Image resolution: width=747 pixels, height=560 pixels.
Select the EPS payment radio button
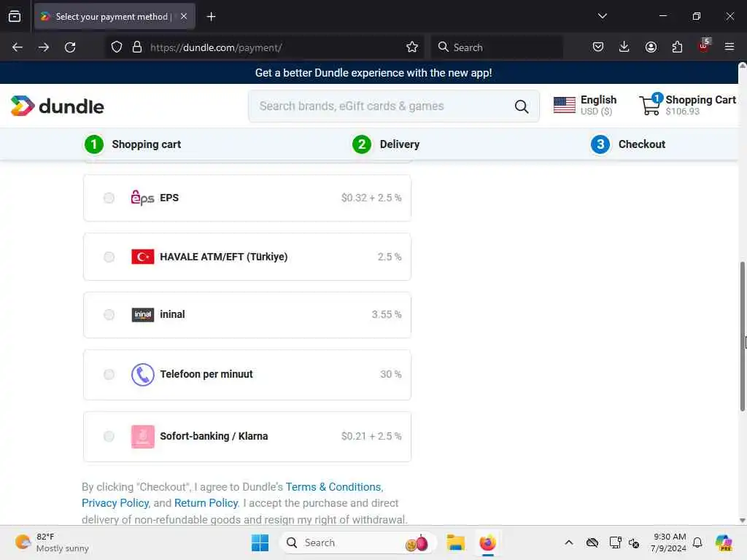109,198
